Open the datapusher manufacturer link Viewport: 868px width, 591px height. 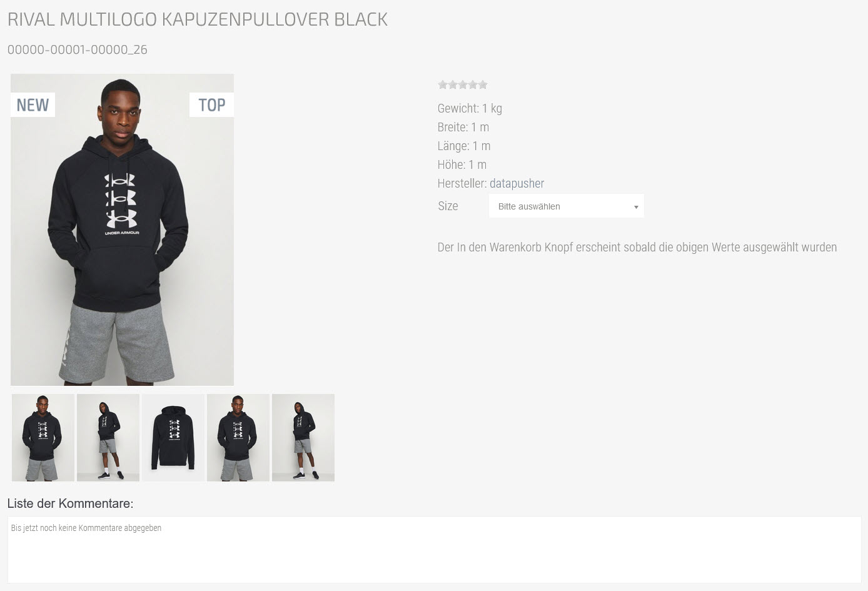tap(517, 183)
